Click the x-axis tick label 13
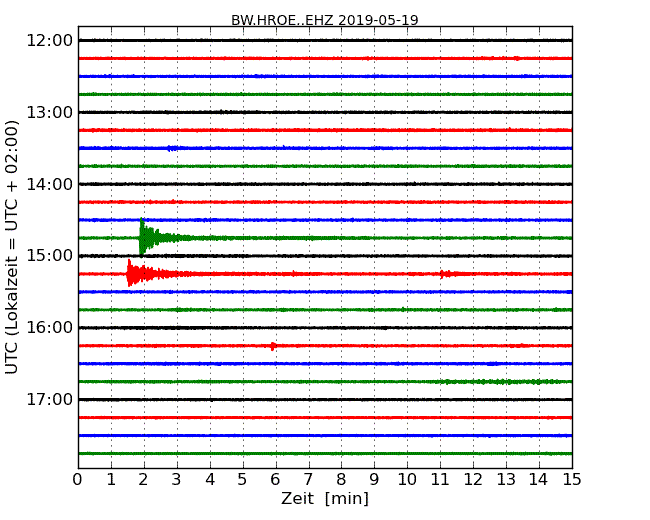 (x=506, y=479)
